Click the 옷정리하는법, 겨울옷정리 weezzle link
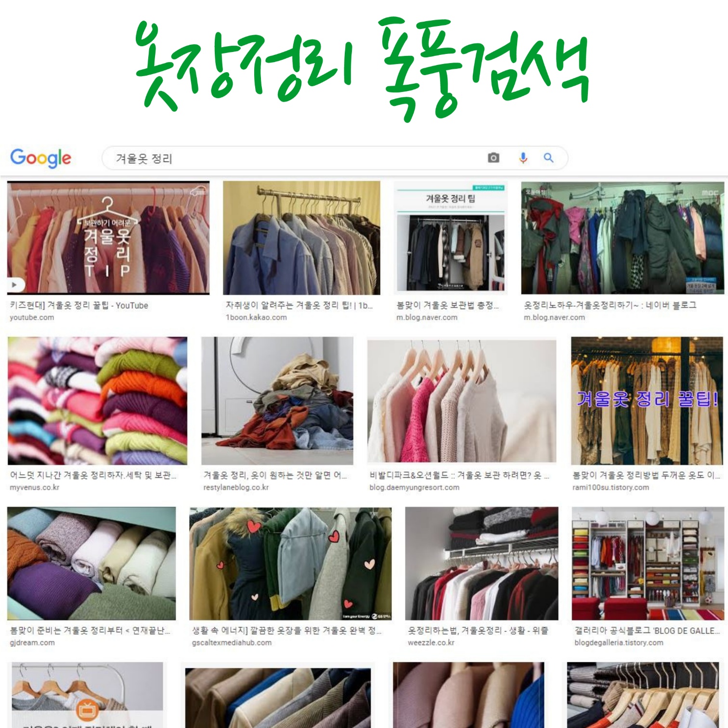The height and width of the screenshot is (728, 728). [478, 630]
